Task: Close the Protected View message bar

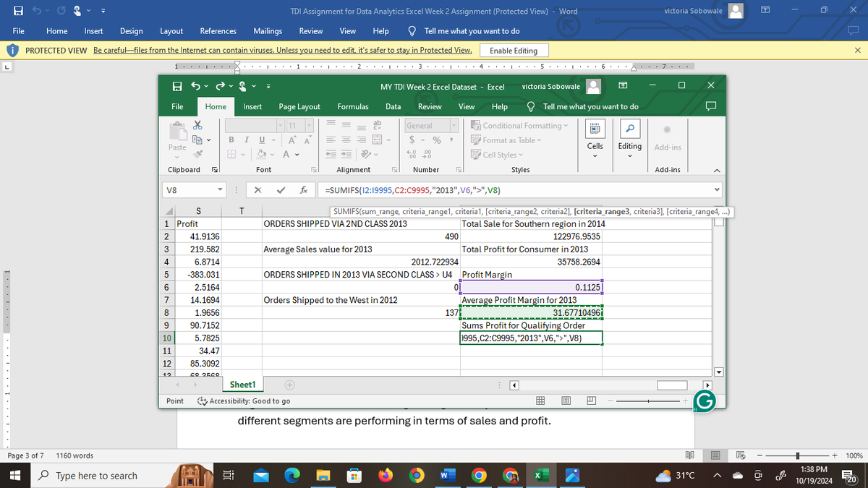Action: point(857,51)
